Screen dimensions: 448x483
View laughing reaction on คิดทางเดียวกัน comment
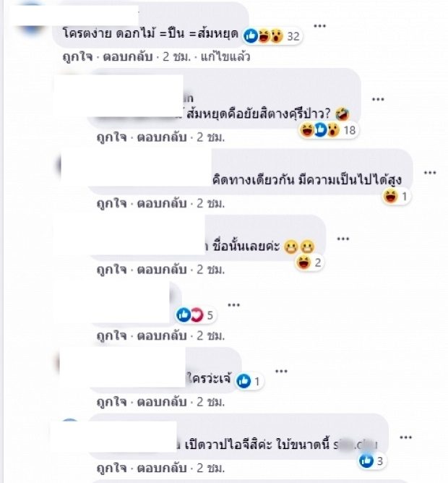click(396, 196)
